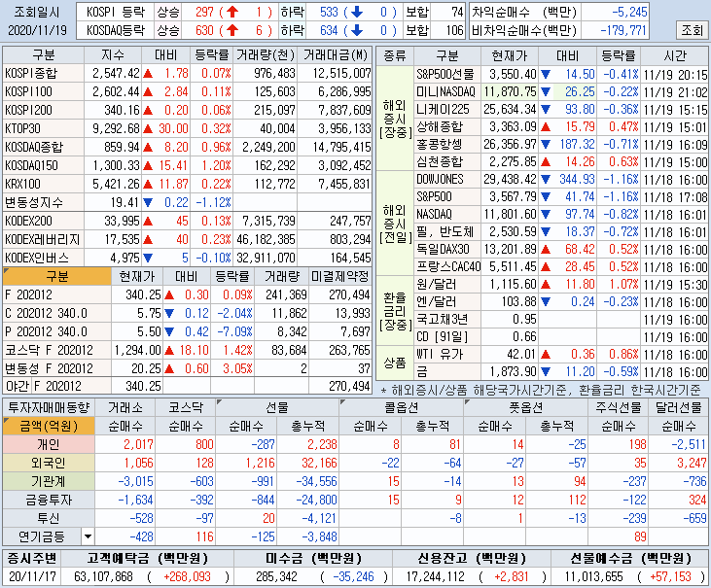
Task: Click the orange 구분 header above F 202012
Action: pyautogui.click(x=57, y=276)
